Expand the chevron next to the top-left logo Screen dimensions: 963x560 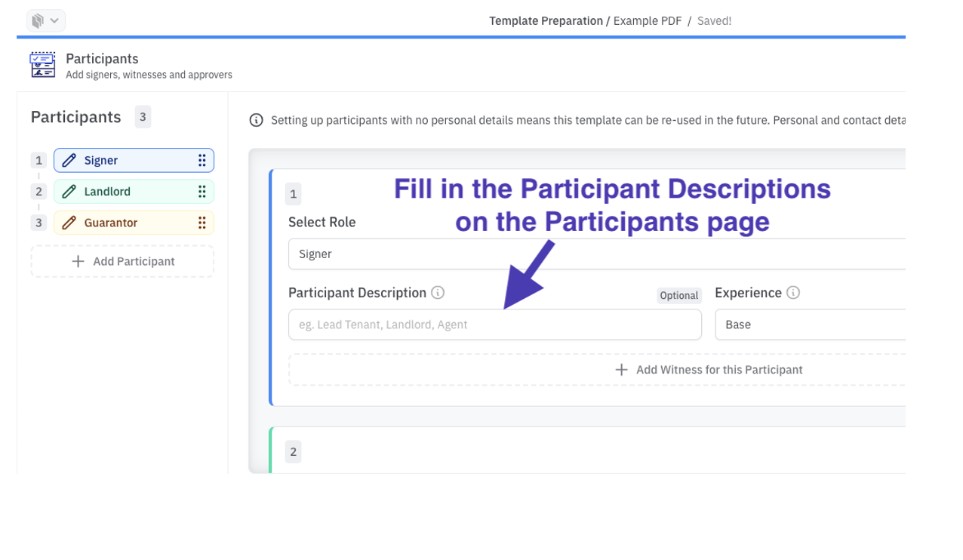click(x=54, y=20)
